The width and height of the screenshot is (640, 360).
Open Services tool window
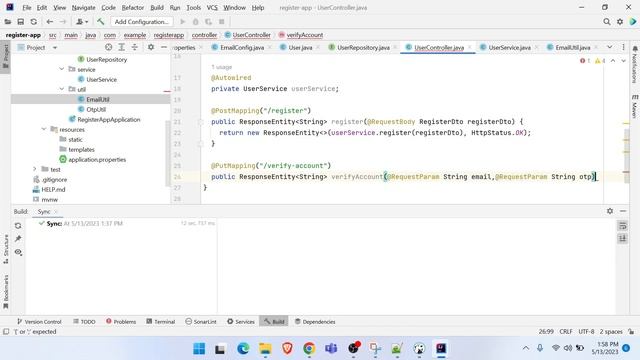click(x=240, y=322)
